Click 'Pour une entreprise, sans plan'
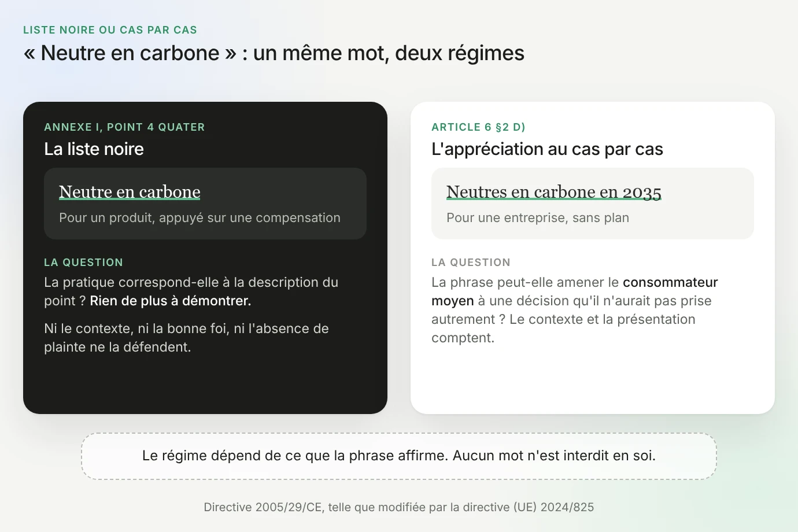The height and width of the screenshot is (532, 798). pyautogui.click(x=538, y=217)
